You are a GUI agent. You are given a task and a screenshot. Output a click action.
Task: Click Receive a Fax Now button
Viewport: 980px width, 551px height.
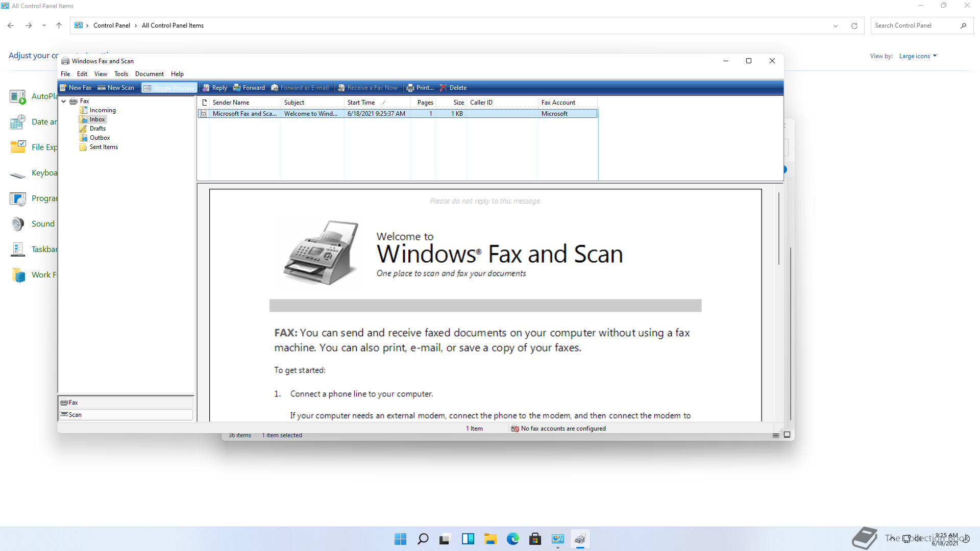(x=367, y=88)
